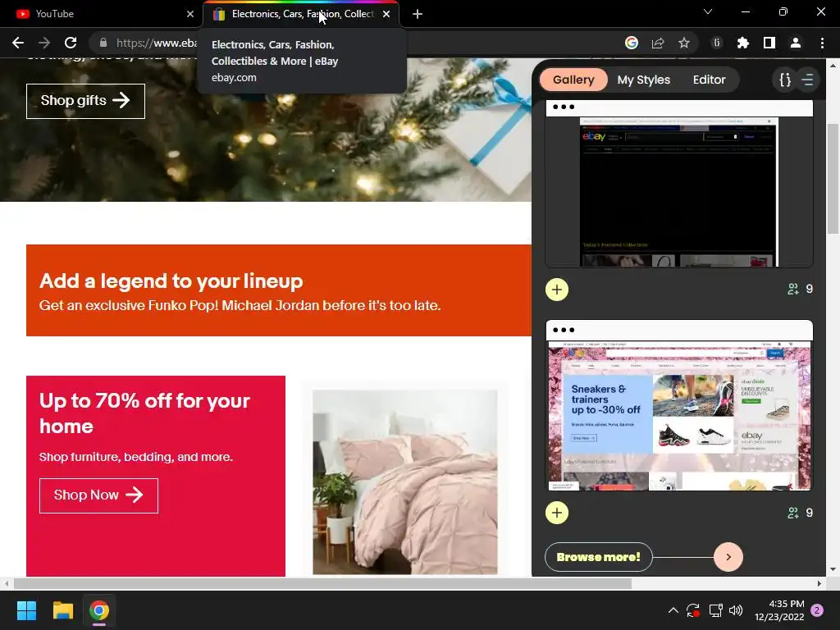Screen dimensions: 840x630
Task: Minimize the Chrome window
Action: [745, 11]
